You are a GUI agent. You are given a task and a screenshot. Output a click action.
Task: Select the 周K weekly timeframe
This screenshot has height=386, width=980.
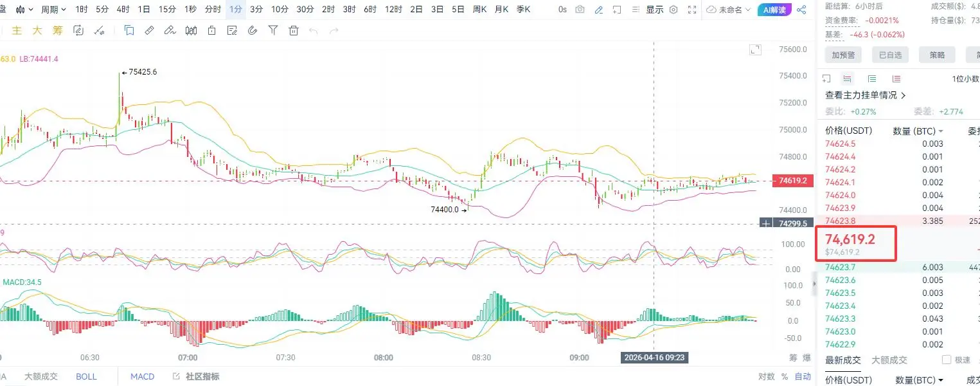[x=479, y=10]
